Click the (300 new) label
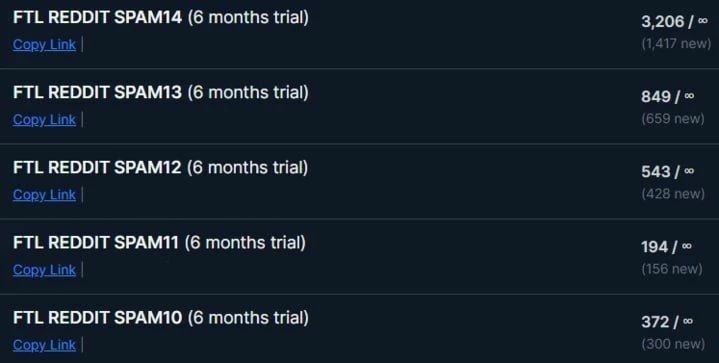Screen dimensions: 719x363 coord(673,344)
